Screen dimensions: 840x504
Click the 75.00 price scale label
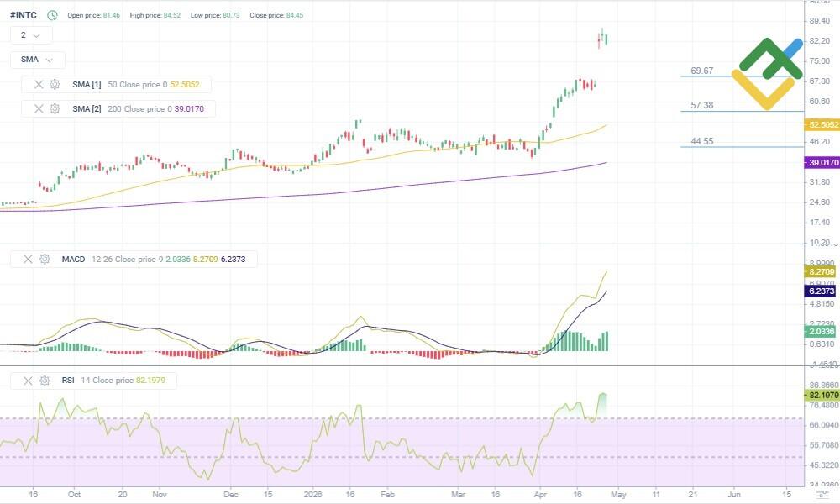coord(819,61)
